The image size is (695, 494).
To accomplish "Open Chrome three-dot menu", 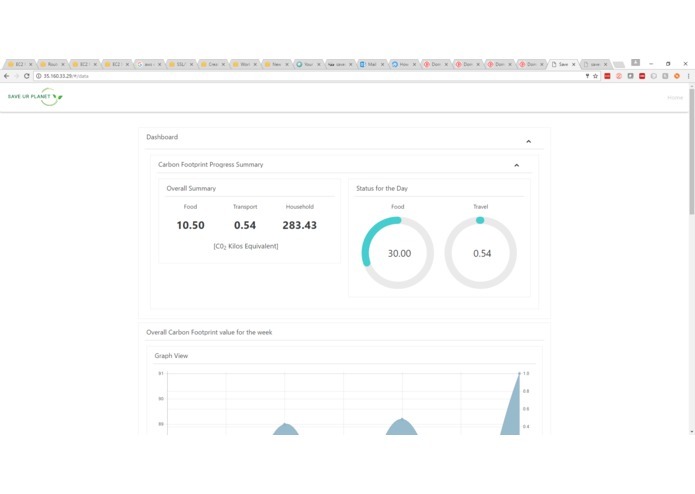I will tap(688, 76).
